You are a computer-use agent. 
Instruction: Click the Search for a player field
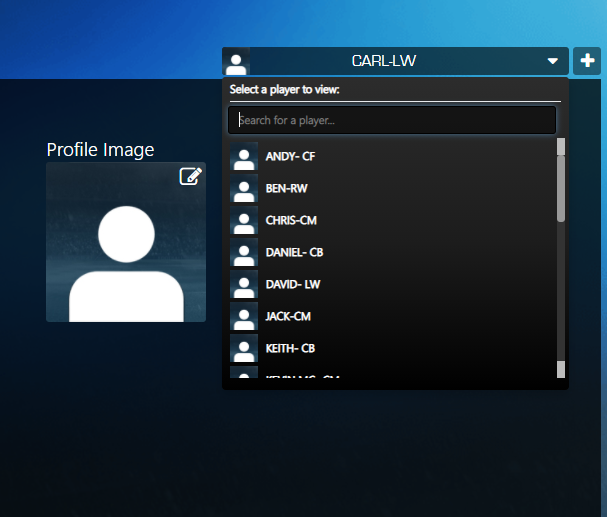click(392, 120)
